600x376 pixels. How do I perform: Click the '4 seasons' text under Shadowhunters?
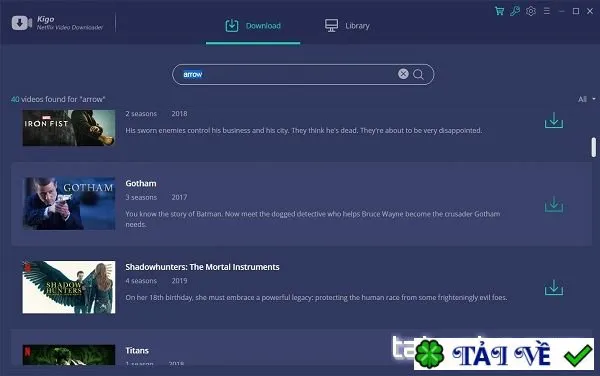(141, 281)
